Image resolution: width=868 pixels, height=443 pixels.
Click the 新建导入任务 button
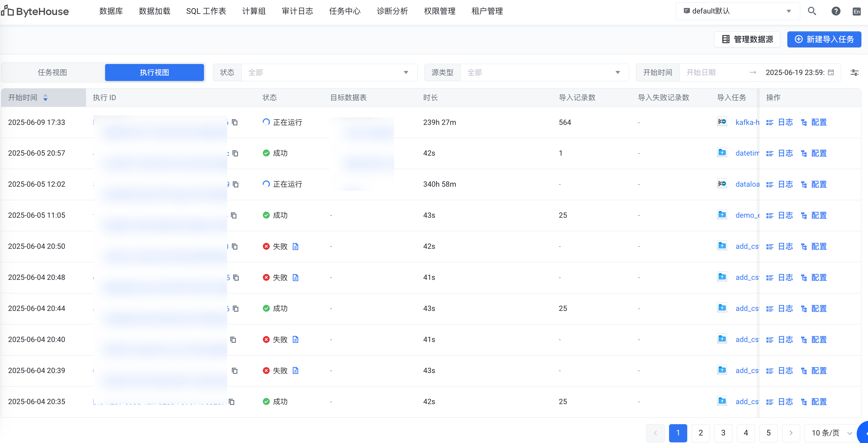824,40
